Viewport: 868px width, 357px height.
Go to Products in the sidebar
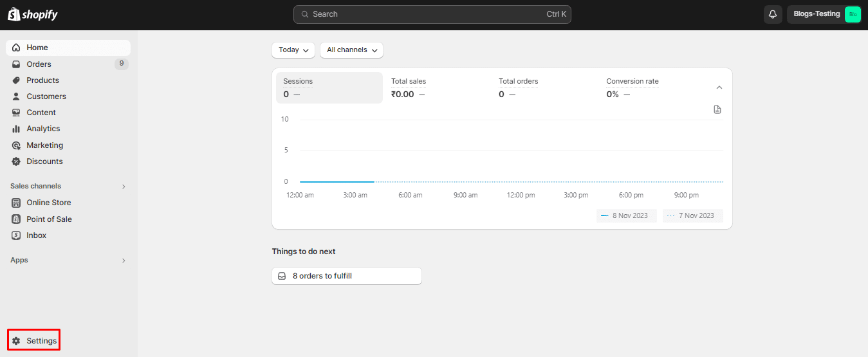42,80
